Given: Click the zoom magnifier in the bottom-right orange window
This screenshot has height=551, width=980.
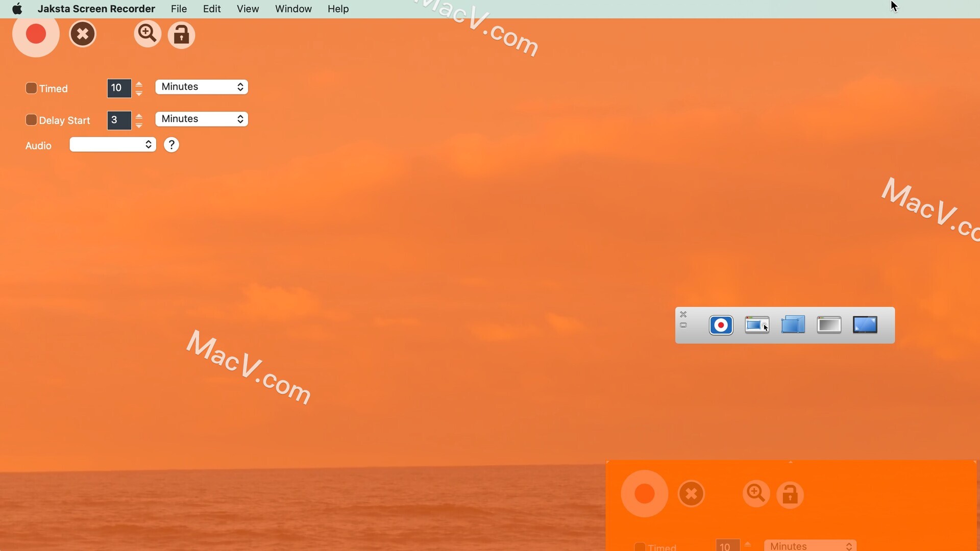Looking at the screenshot, I should pos(756,494).
